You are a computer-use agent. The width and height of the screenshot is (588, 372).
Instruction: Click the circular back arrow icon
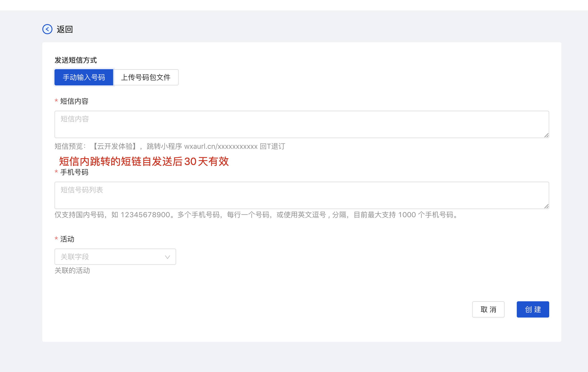[47, 29]
